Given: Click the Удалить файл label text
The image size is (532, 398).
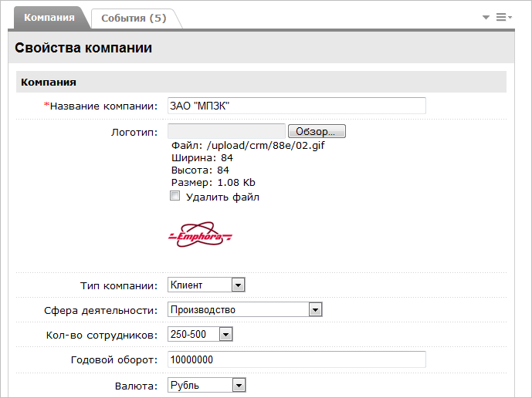Looking at the screenshot, I should (x=222, y=197).
